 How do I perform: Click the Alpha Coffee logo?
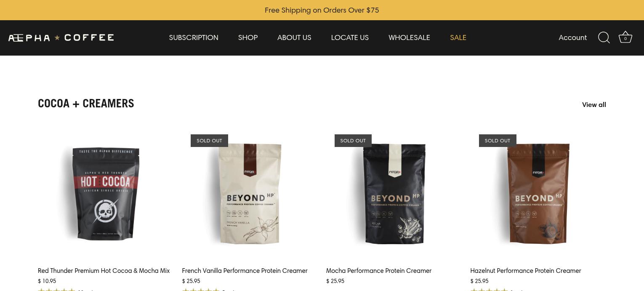click(61, 38)
